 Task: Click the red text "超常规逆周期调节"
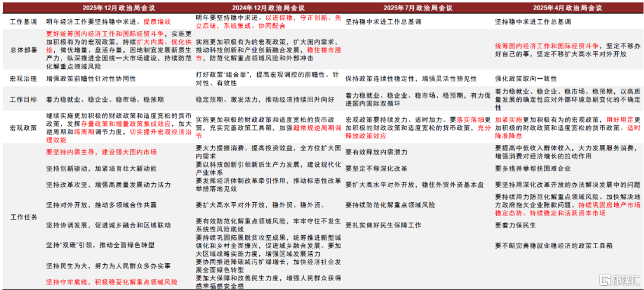point(267,132)
